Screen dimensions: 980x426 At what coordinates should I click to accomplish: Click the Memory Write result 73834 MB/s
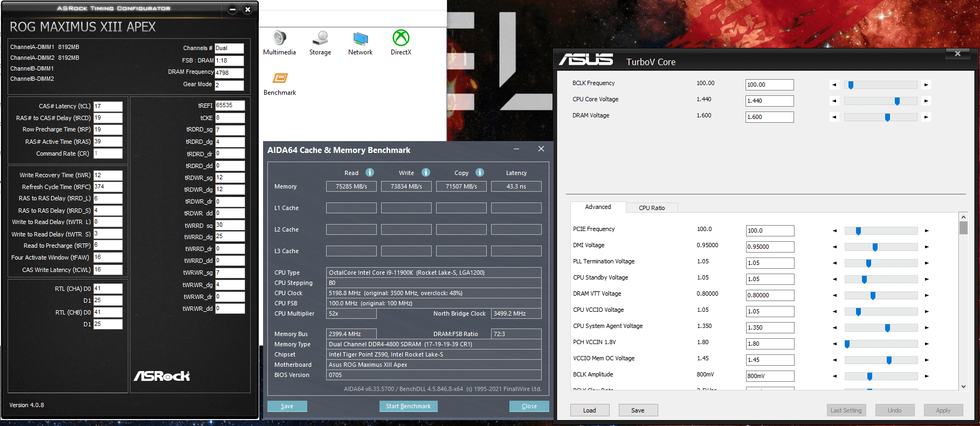pyautogui.click(x=406, y=186)
